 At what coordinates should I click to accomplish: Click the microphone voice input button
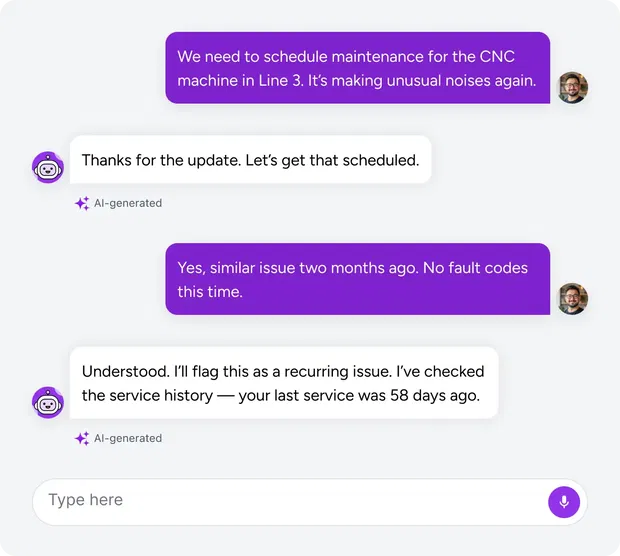coord(564,502)
